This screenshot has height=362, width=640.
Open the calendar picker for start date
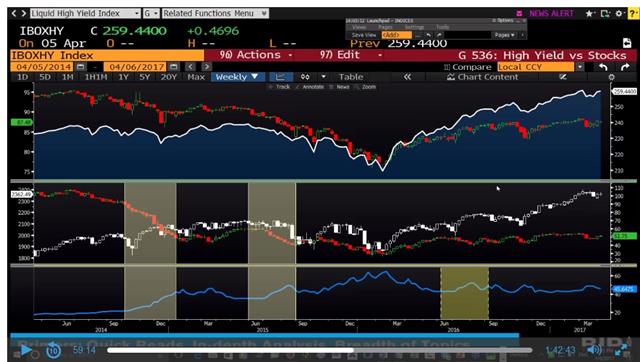80,67
